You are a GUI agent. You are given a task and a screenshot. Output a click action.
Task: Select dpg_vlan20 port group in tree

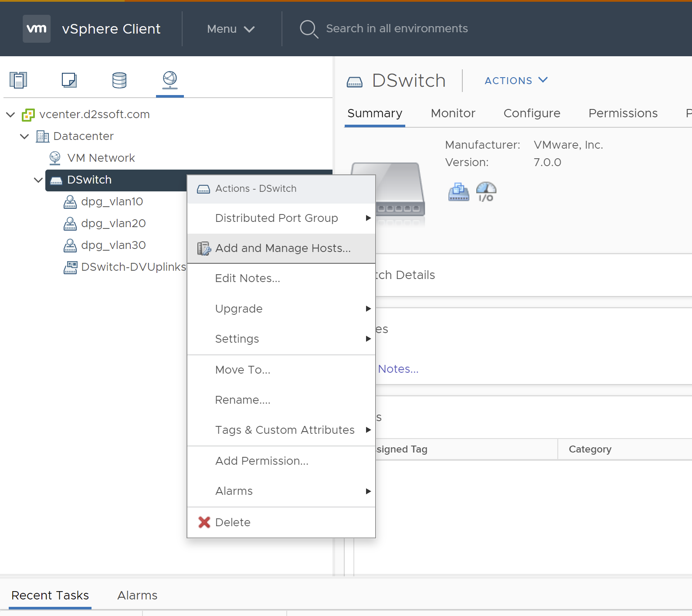point(113,224)
